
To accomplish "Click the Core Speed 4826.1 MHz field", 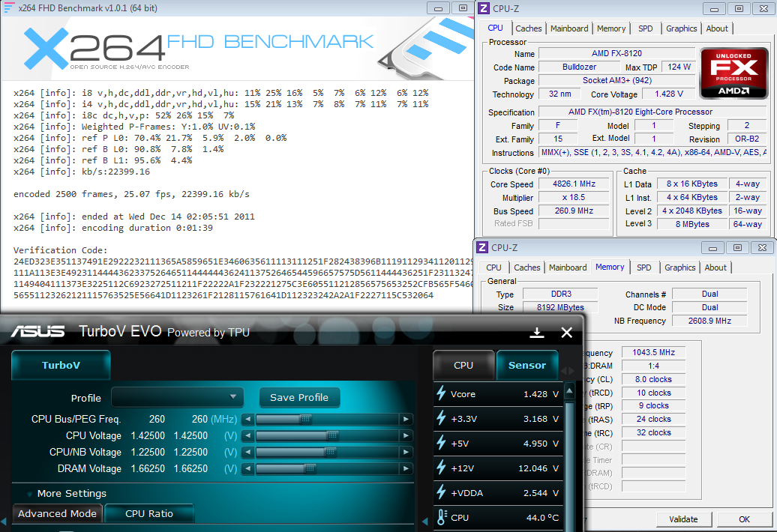I will 574,184.
